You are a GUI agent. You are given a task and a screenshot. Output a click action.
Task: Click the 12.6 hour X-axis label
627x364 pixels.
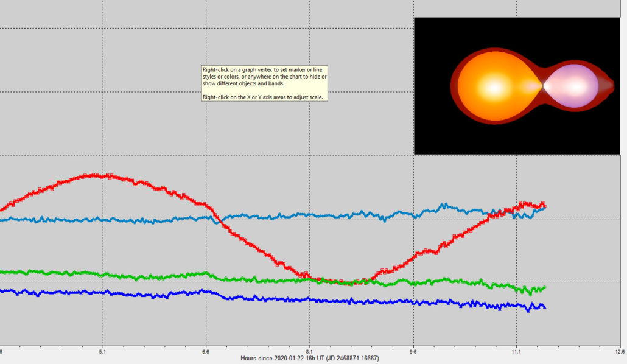(620, 352)
